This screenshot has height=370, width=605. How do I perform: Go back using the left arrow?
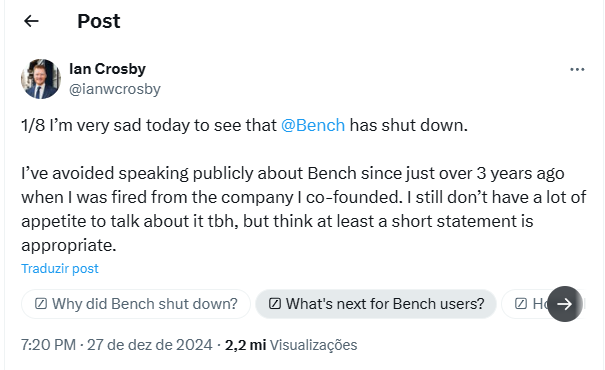pyautogui.click(x=31, y=21)
